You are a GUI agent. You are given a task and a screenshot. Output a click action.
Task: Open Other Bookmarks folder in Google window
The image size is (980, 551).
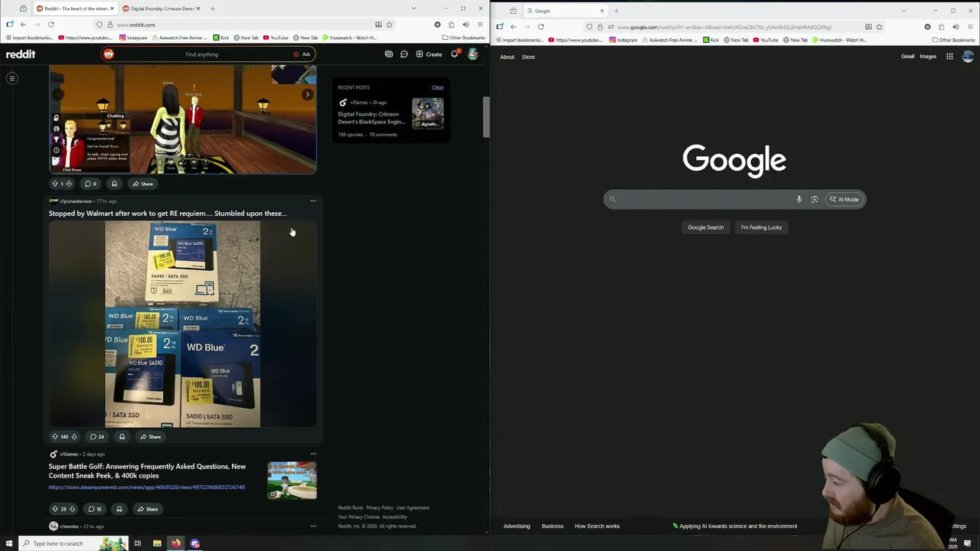coord(953,40)
